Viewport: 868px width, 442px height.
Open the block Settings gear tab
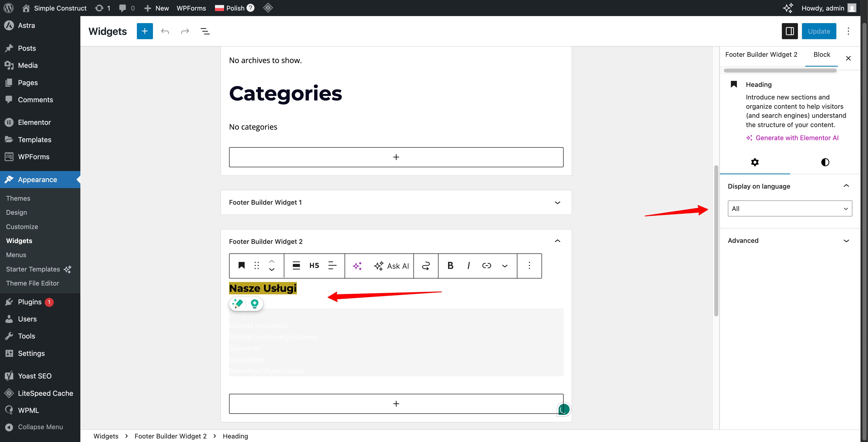click(x=755, y=162)
